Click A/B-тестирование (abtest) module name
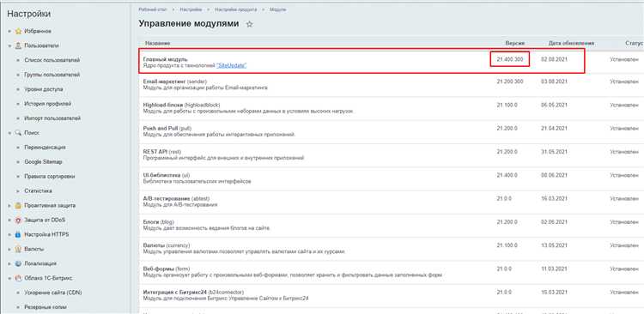The height and width of the screenshot is (314, 644). 176,199
